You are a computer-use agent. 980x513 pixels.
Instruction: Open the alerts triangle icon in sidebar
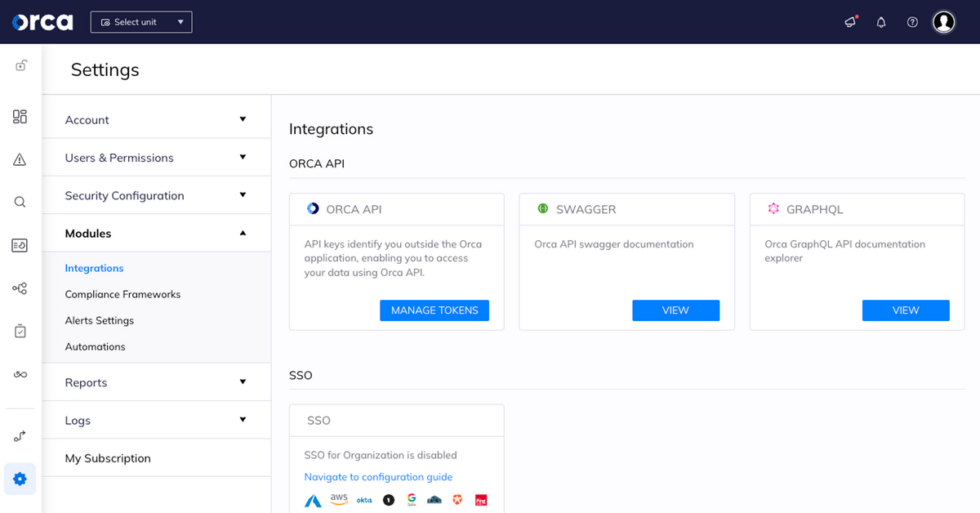click(x=20, y=159)
